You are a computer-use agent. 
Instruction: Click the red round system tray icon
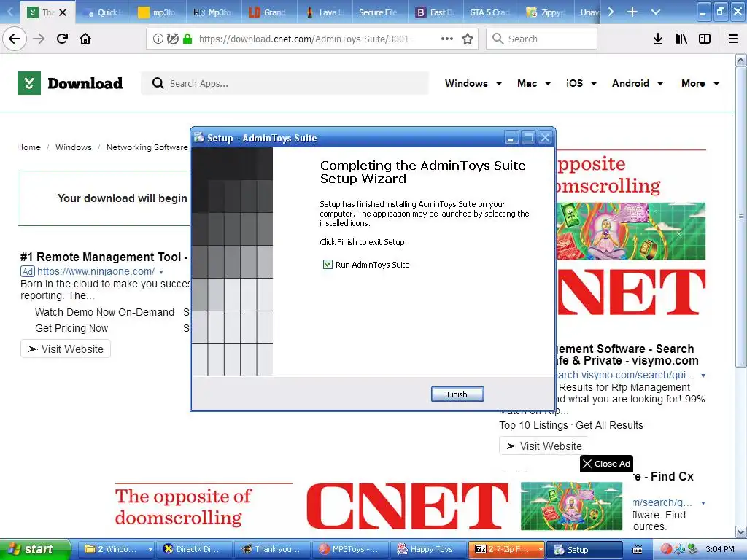666,549
